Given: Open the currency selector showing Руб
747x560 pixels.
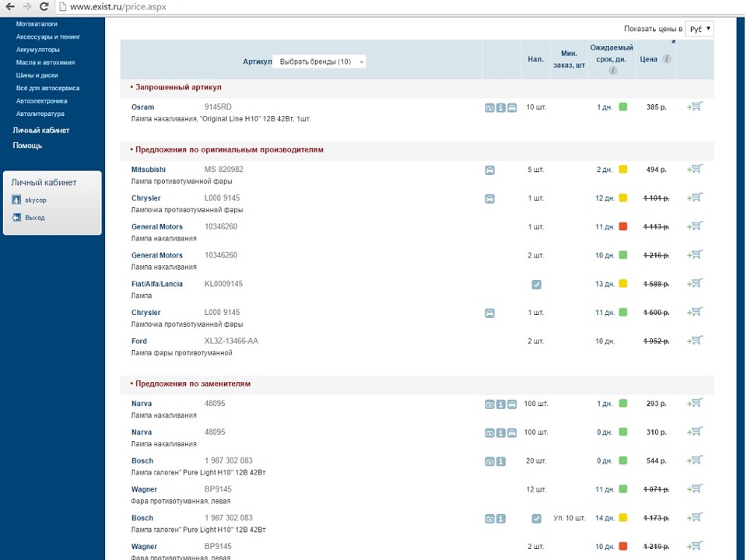Looking at the screenshot, I should (700, 29).
